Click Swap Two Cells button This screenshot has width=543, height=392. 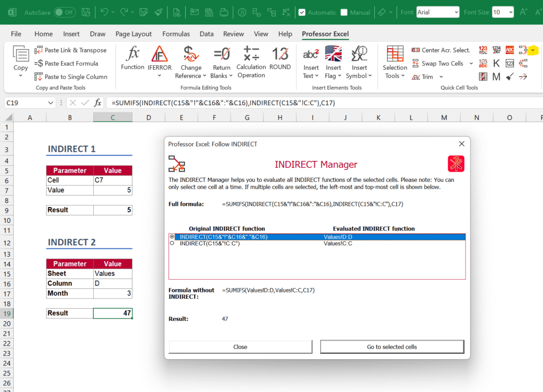tap(437, 64)
